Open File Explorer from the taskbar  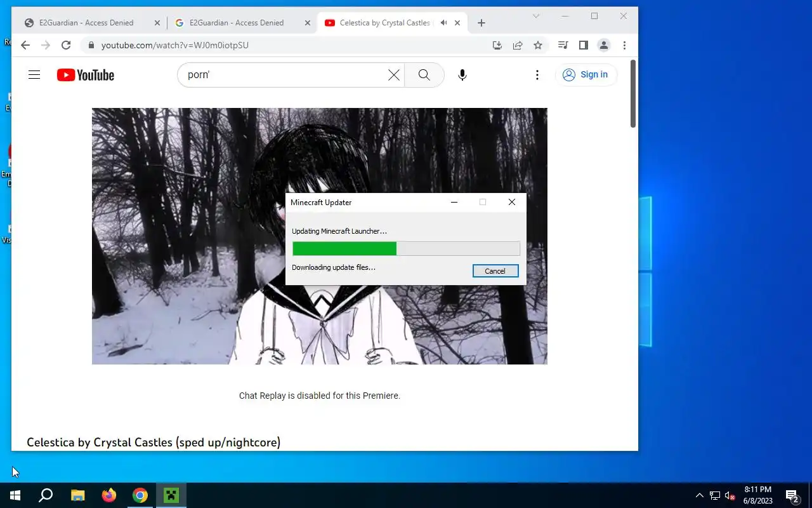coord(77,495)
